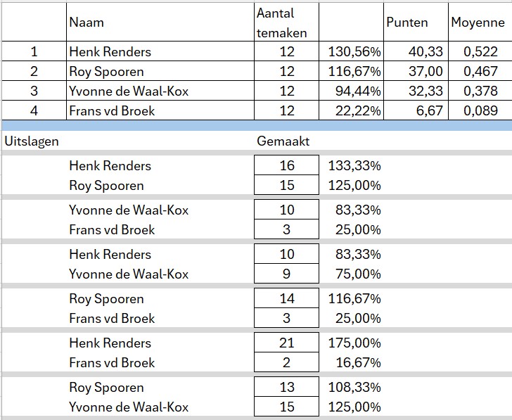
Task: Select the 130,56% percentage cell
Action: pos(354,51)
